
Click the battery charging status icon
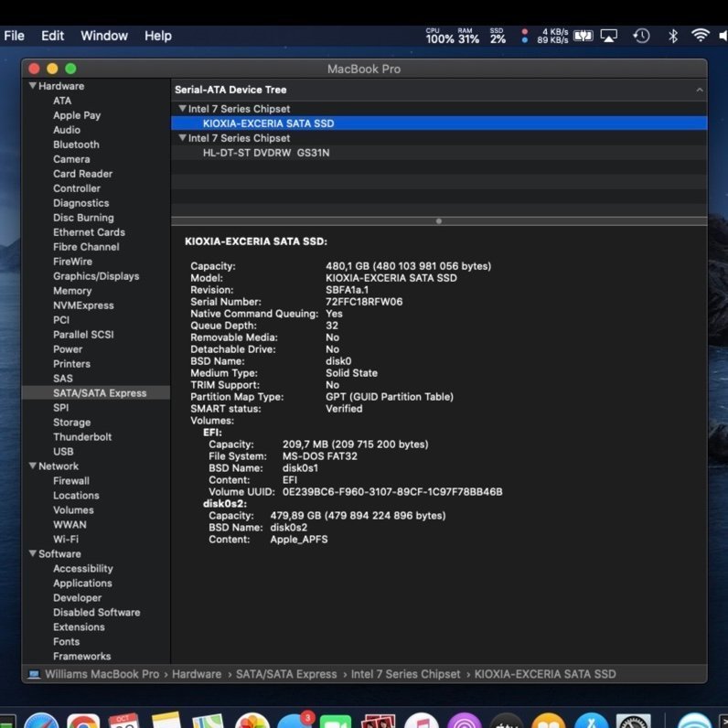(x=583, y=36)
